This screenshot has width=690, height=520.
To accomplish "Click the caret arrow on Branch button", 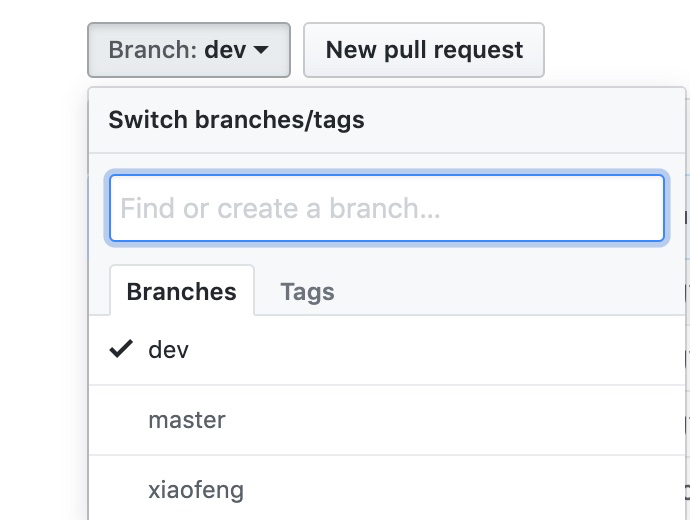I will coord(261,50).
